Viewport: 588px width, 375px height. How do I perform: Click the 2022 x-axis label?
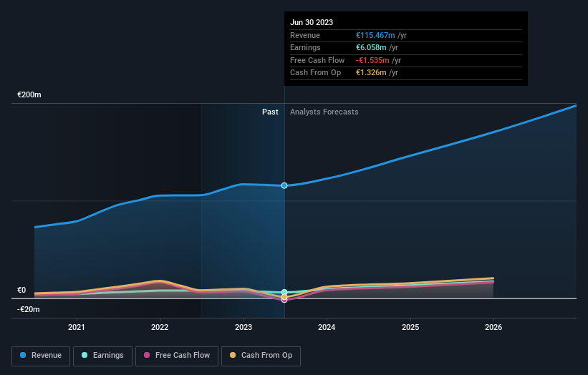point(160,327)
